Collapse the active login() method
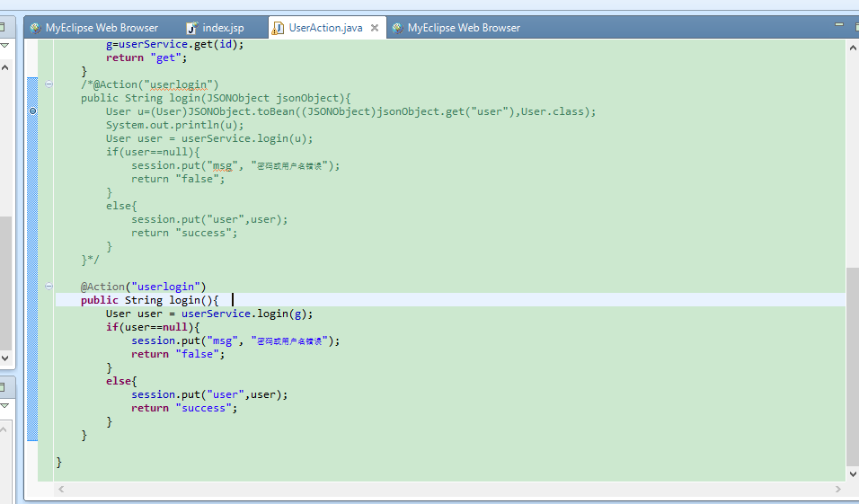859x504 pixels. point(49,287)
